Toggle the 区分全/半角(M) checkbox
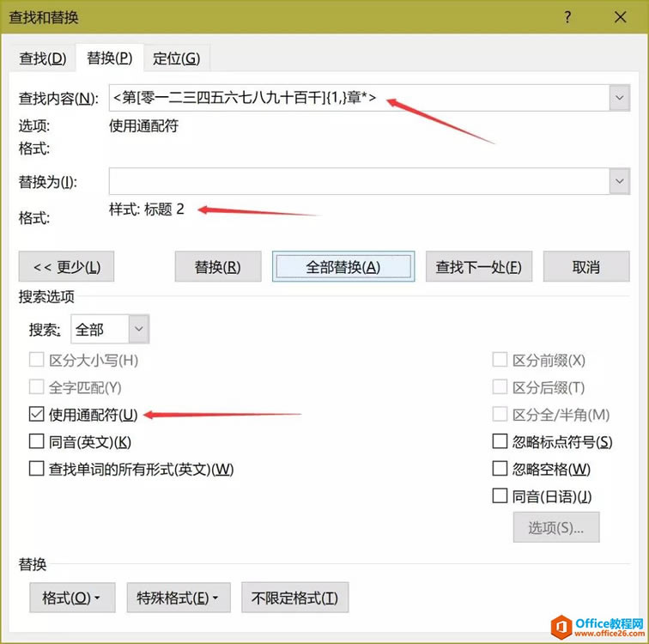The height and width of the screenshot is (644, 649). [500, 414]
